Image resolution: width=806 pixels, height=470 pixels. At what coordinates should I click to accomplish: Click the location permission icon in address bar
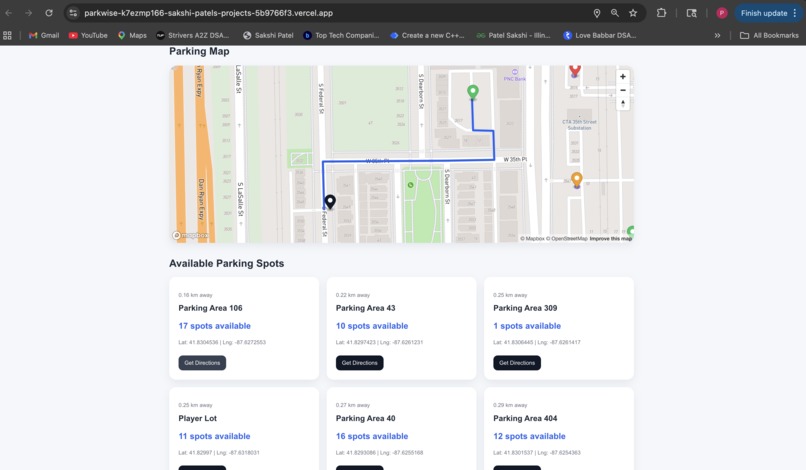[x=597, y=13]
